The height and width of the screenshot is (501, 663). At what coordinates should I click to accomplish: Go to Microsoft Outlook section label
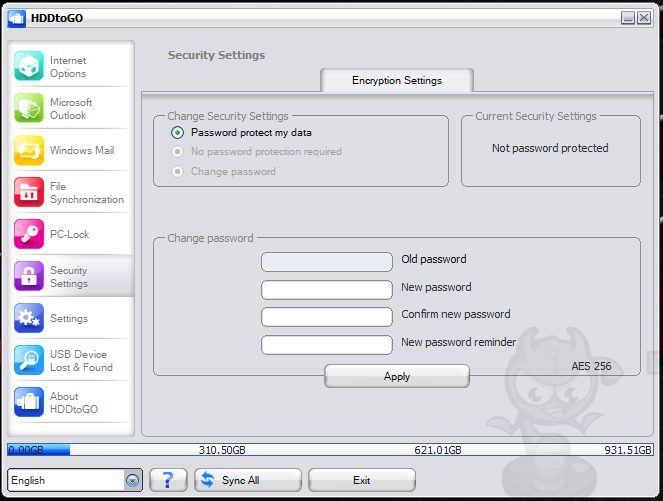[x=71, y=109]
